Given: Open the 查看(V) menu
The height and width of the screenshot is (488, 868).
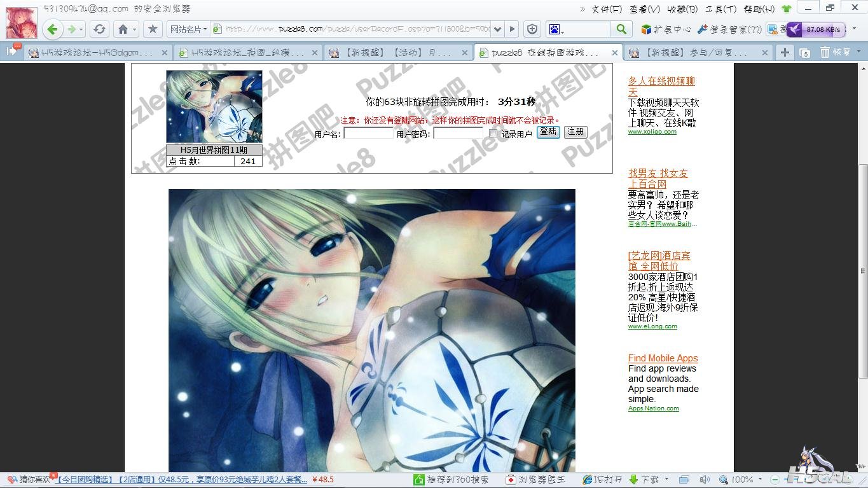Looking at the screenshot, I should pos(645,9).
